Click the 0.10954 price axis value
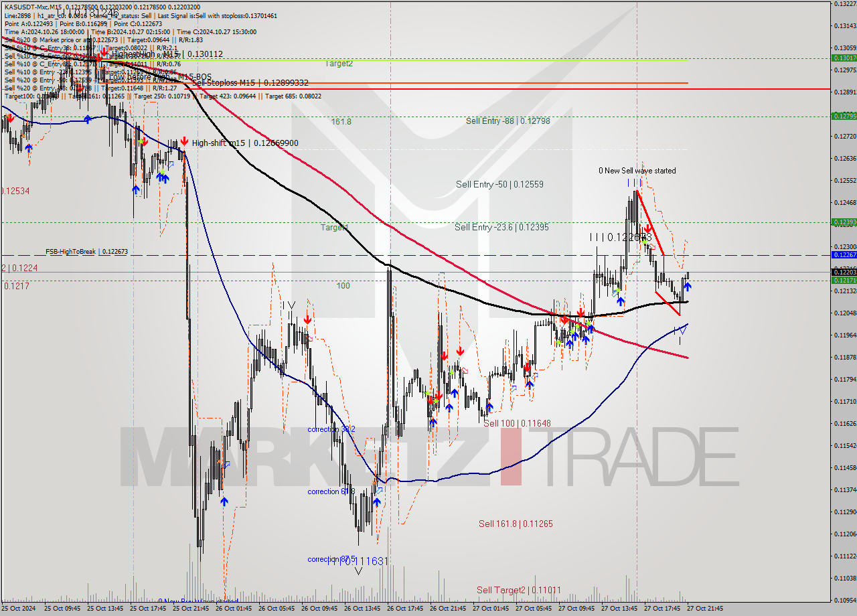 (x=846, y=600)
